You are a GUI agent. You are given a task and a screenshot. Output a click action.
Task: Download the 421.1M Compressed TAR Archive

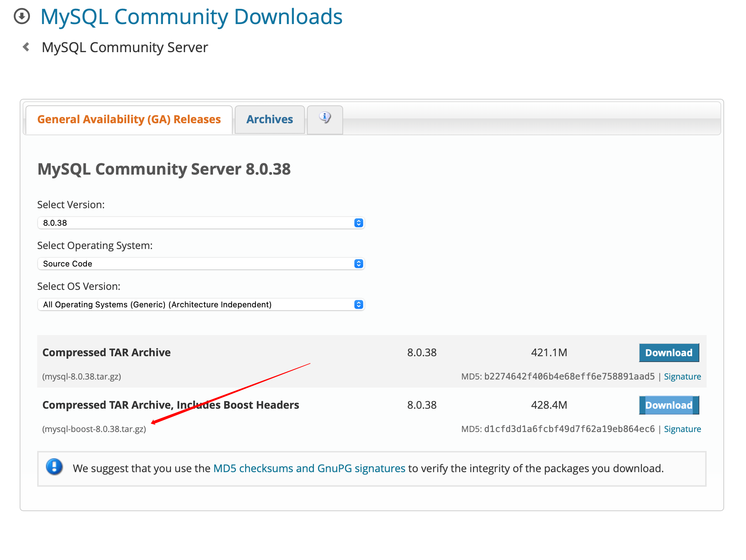[x=669, y=353]
